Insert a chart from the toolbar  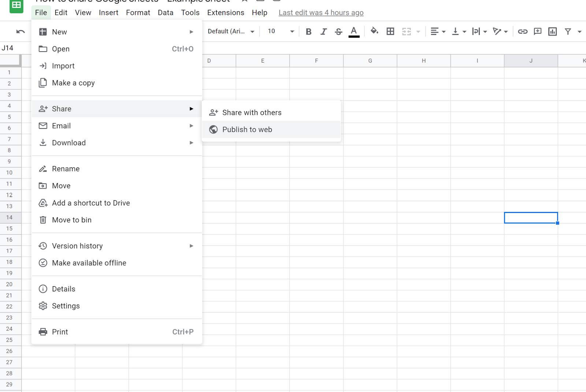(552, 31)
